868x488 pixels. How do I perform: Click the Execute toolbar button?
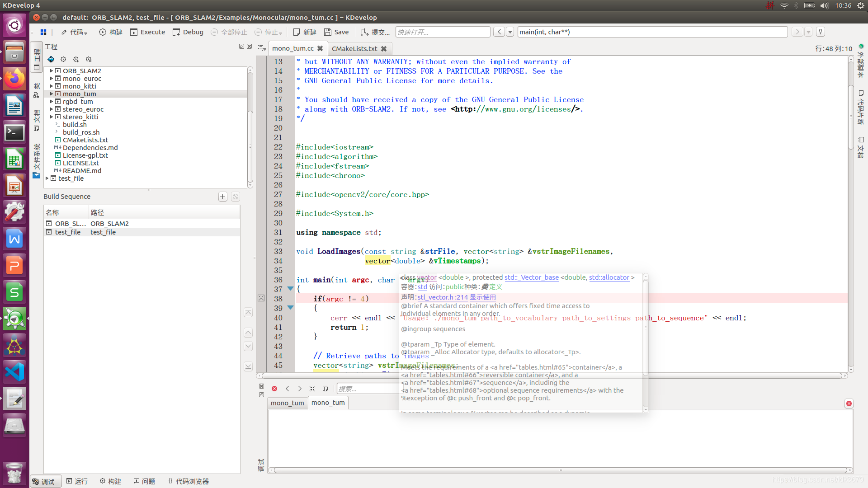tap(148, 32)
